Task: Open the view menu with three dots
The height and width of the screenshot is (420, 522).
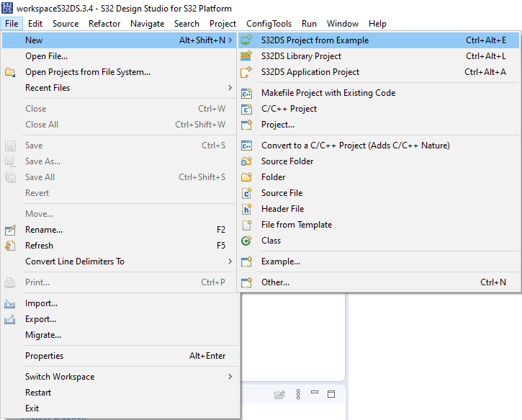Action: 299,394
